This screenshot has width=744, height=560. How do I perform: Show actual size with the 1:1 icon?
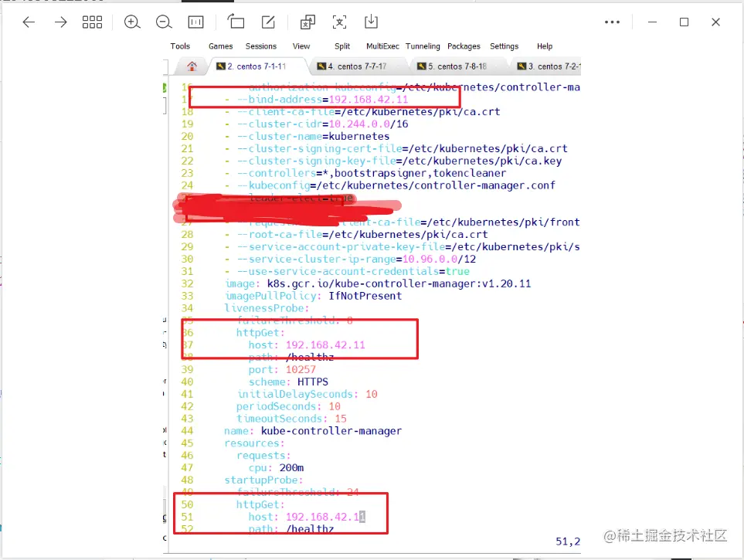(195, 22)
